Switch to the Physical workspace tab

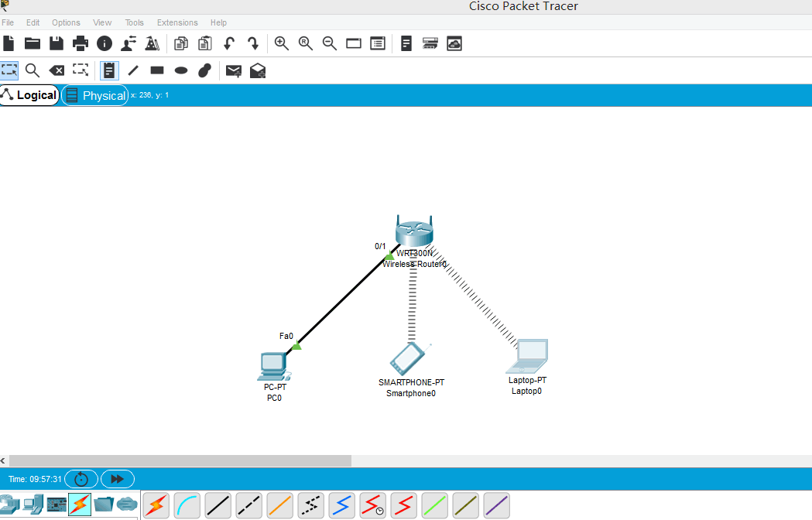94,94
